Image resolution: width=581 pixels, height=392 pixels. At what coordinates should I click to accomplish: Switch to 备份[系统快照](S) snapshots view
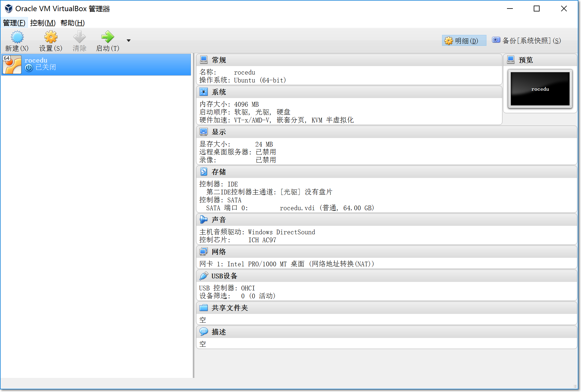(527, 41)
